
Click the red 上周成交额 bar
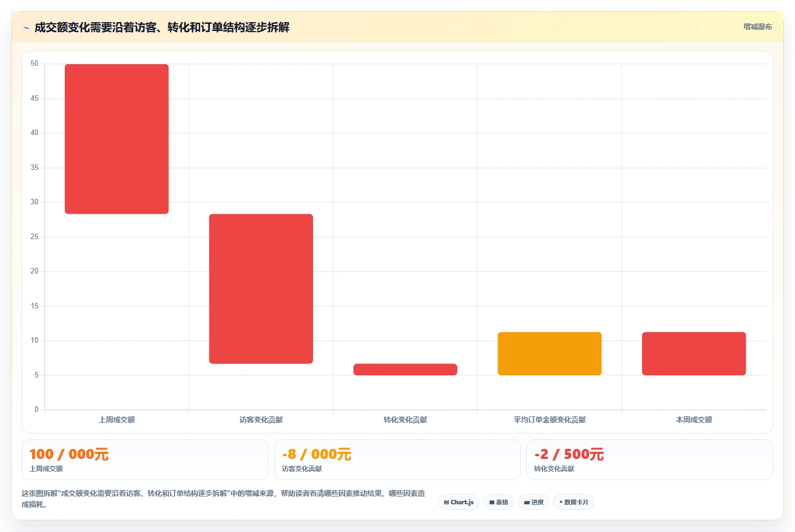(x=117, y=139)
